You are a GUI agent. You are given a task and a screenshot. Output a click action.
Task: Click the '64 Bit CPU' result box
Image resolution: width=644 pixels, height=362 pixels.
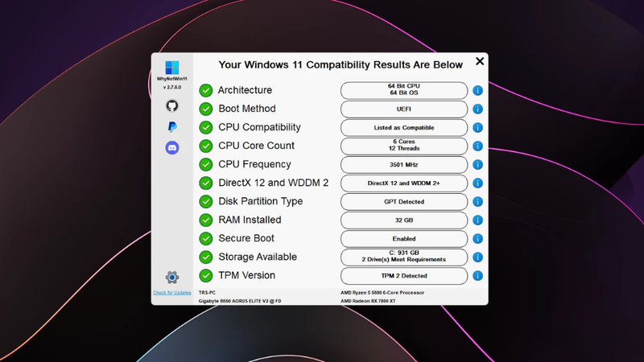pos(404,90)
